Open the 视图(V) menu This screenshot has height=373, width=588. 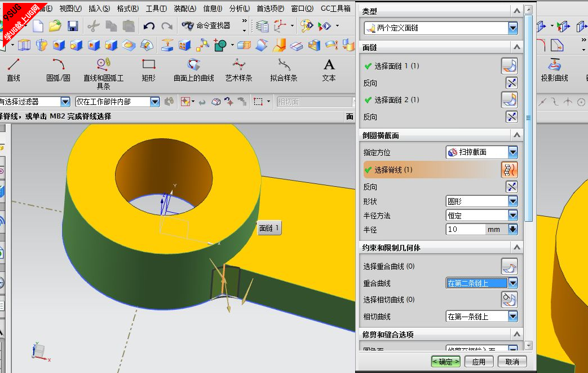pyautogui.click(x=70, y=8)
